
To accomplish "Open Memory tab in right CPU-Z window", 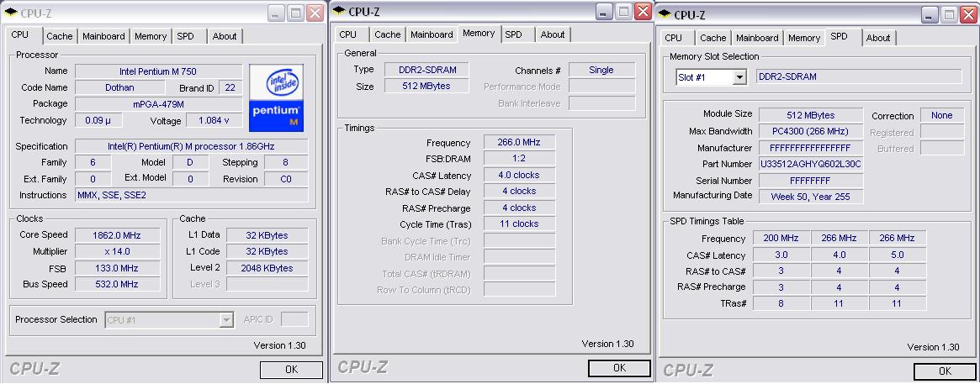I will coord(804,38).
